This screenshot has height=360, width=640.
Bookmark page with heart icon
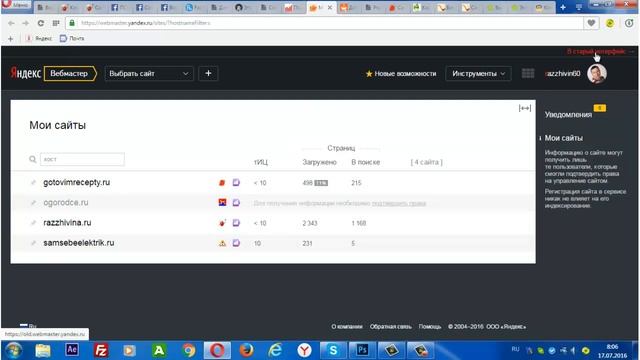click(x=591, y=23)
